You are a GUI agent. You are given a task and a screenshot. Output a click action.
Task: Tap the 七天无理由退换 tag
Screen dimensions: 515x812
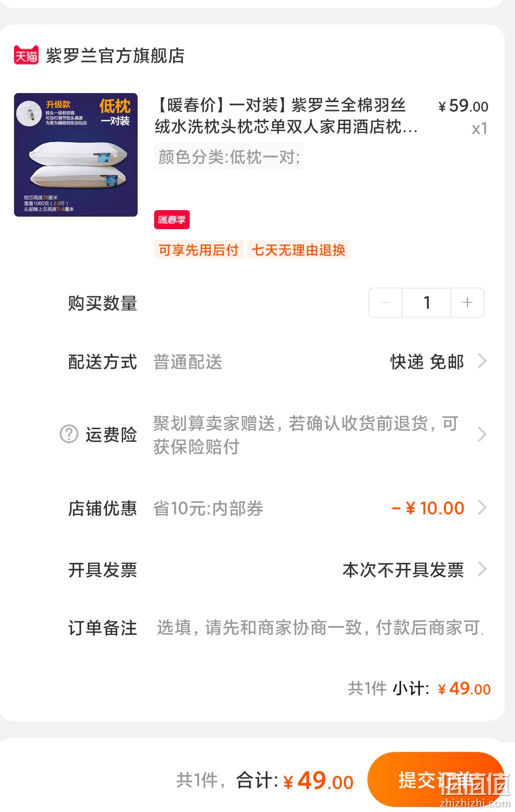[298, 250]
